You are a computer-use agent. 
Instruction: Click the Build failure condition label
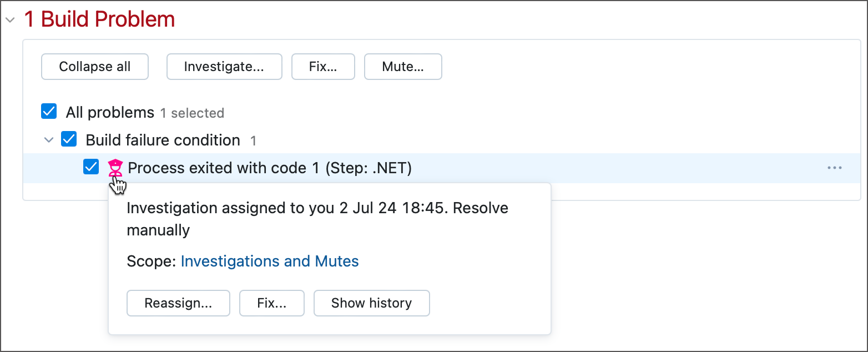click(x=163, y=140)
